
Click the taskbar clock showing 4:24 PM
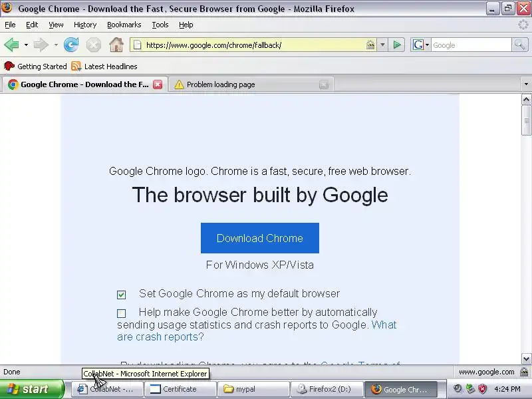507,389
